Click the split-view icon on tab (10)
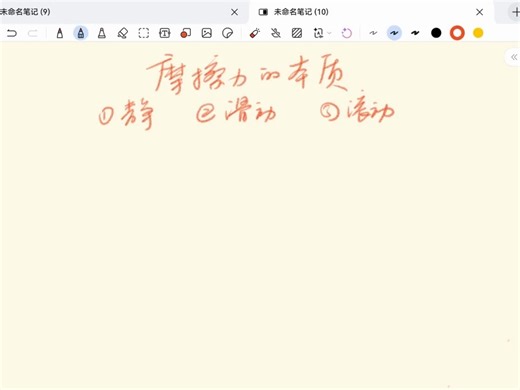 263,12
